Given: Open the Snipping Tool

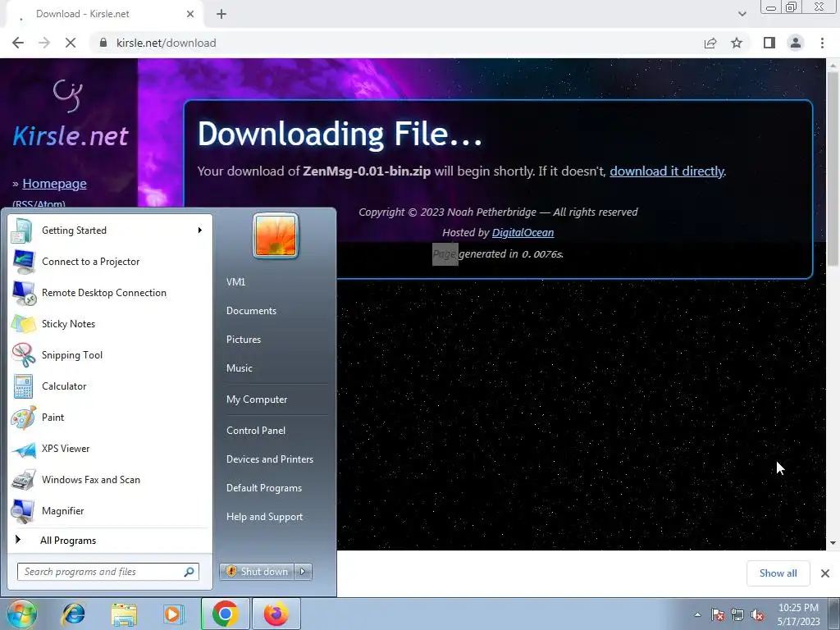Looking at the screenshot, I should (110, 354).
